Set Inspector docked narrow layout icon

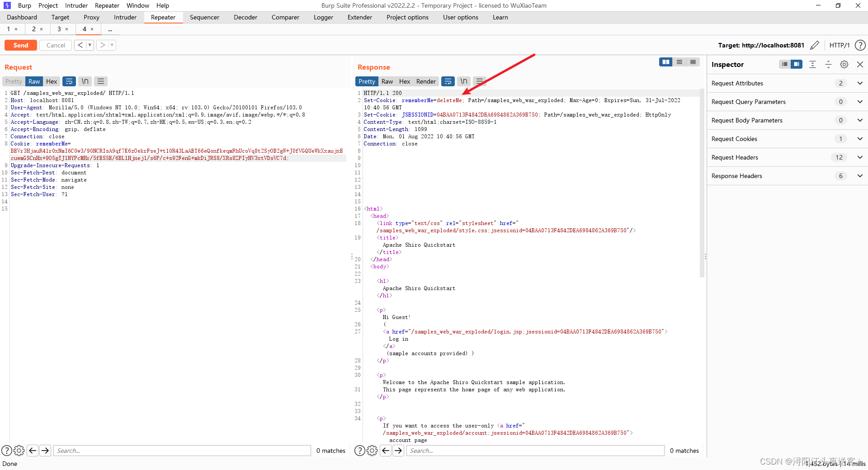(785, 64)
